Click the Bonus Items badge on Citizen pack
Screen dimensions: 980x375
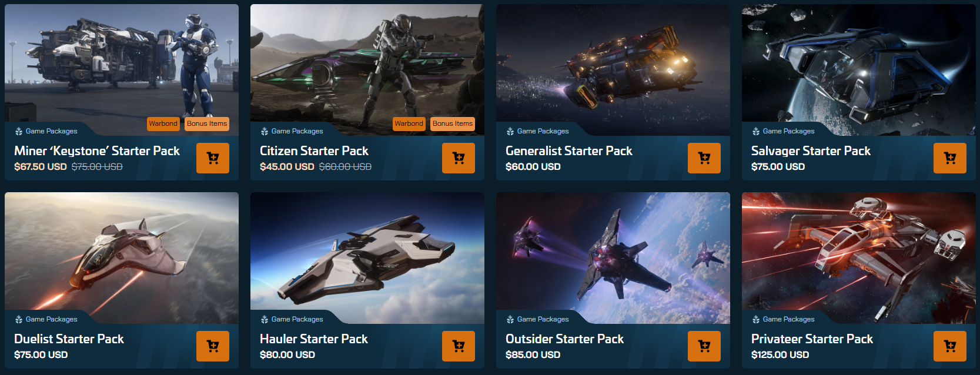(x=453, y=123)
